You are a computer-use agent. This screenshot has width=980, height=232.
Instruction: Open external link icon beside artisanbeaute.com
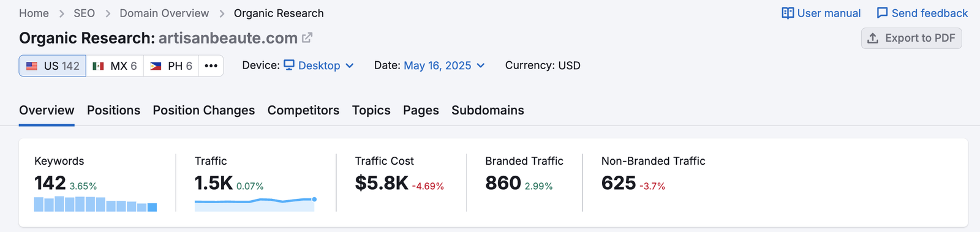(x=307, y=38)
